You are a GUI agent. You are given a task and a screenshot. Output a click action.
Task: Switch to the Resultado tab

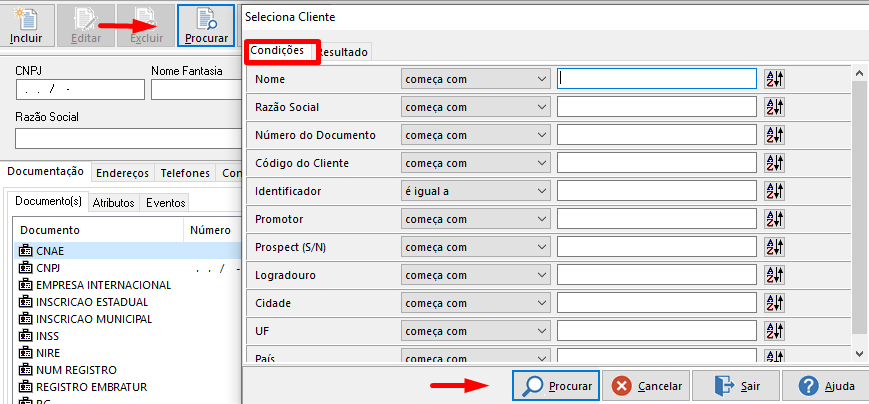tap(344, 52)
